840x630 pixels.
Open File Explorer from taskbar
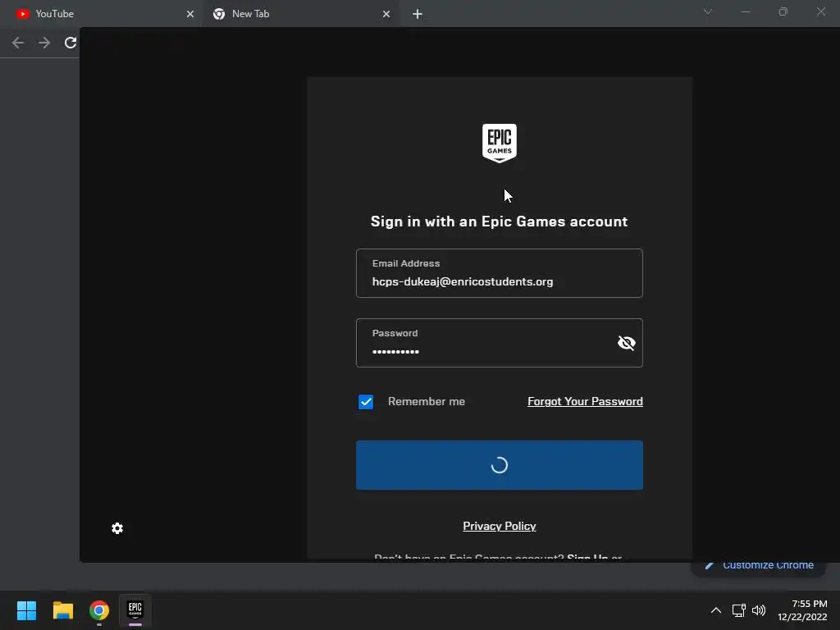point(62,610)
